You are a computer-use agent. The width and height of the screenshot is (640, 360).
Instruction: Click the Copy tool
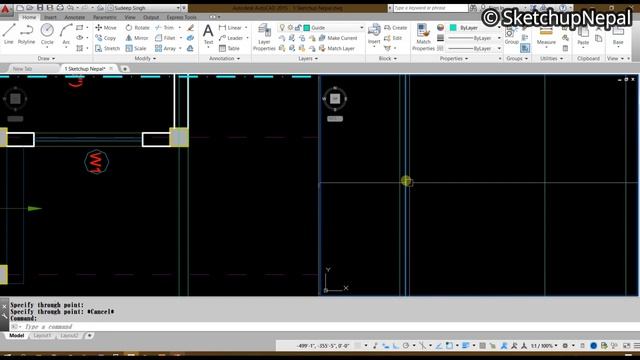106,38
